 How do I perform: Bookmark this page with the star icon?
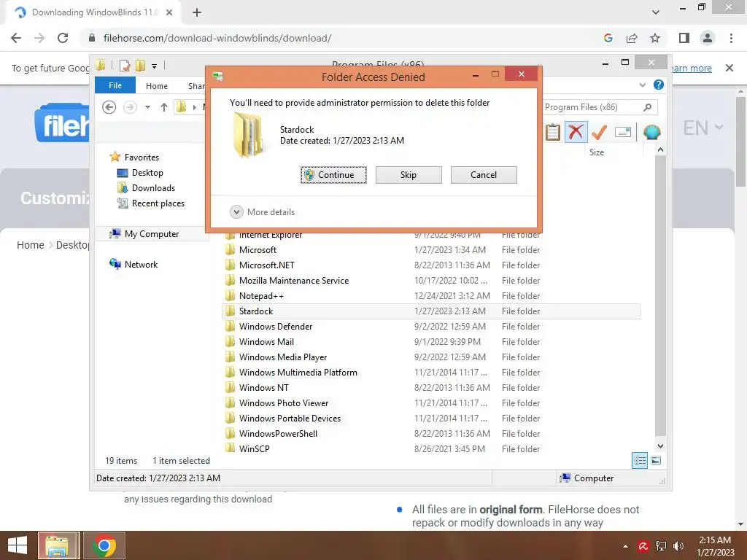point(655,38)
